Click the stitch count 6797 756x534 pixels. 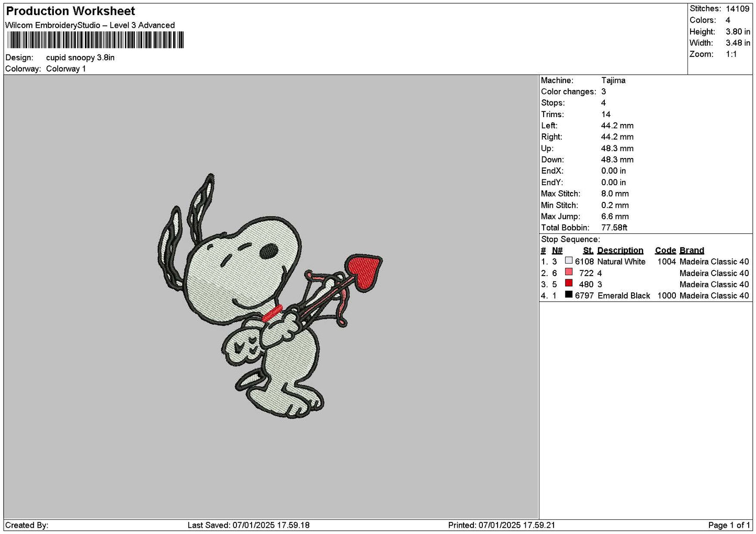584,296
